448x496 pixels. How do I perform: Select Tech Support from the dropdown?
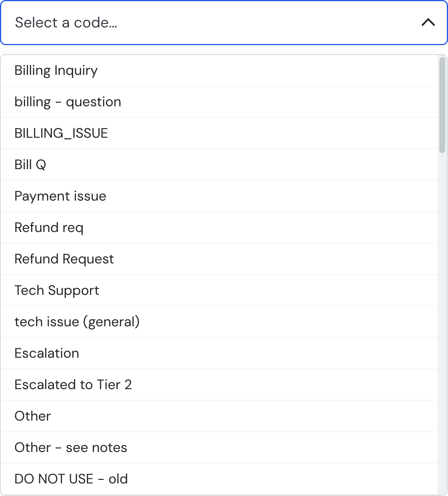pyautogui.click(x=219, y=290)
